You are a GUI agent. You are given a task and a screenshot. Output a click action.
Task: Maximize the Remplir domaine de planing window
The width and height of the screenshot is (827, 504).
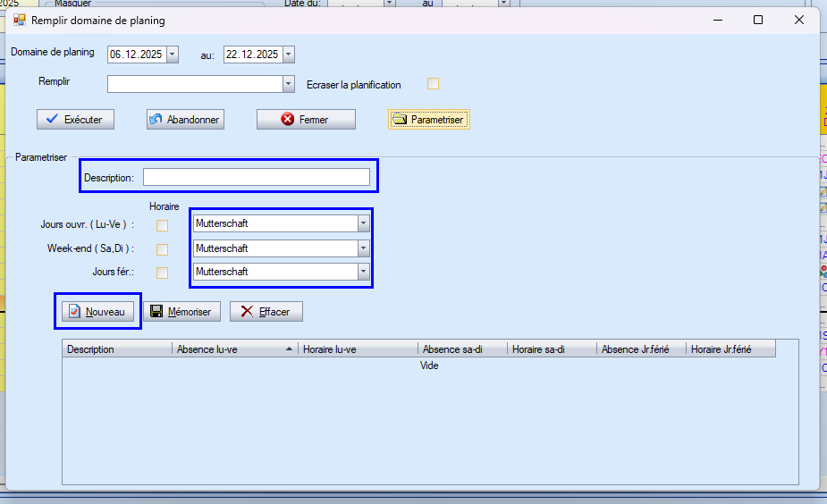[x=758, y=20]
